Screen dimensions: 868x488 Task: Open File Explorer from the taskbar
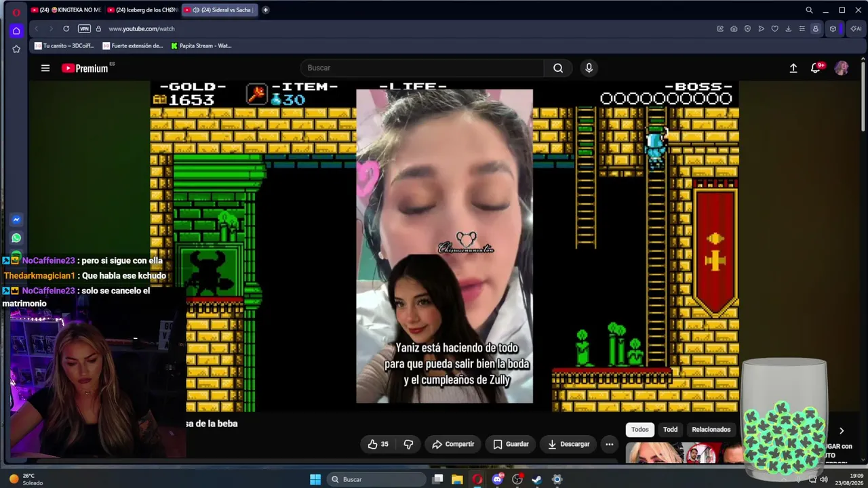(458, 479)
